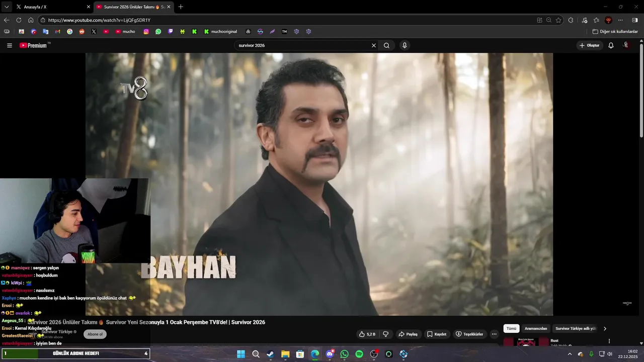Viewport: 644px width, 362px height.
Task: Clear the YouTube search text
Action: pyautogui.click(x=374, y=45)
